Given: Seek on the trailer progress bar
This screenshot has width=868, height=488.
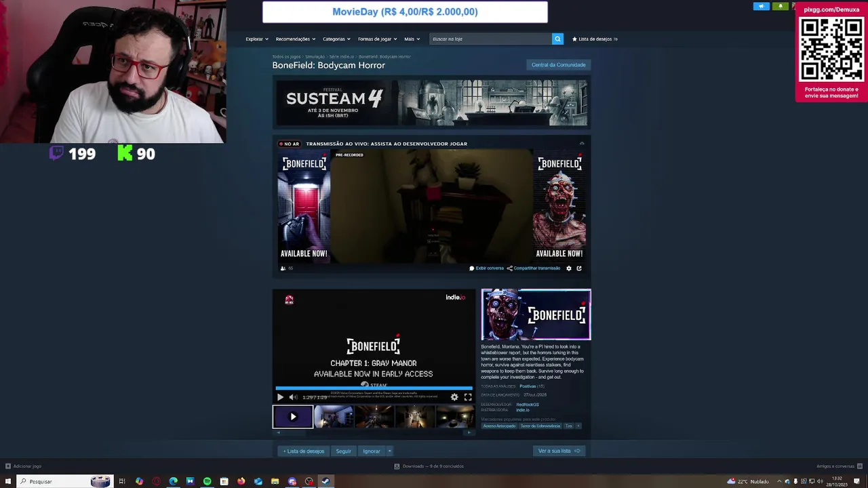Looking at the screenshot, I should [374, 389].
